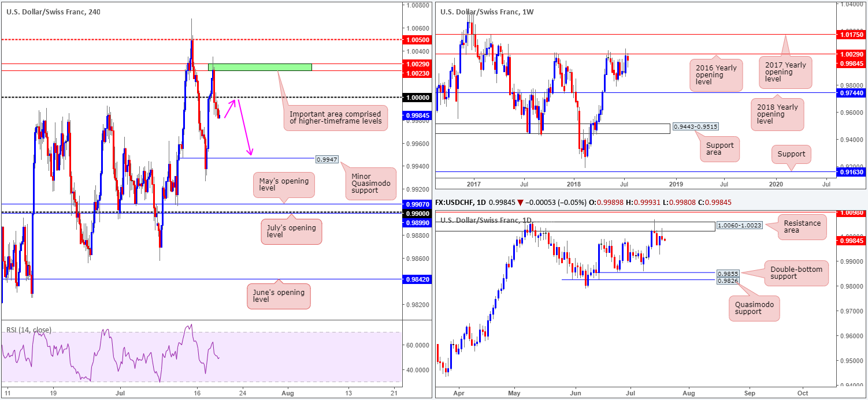868x400 pixels.
Task: Click the small magenta upward arrow
Action: [x=229, y=109]
